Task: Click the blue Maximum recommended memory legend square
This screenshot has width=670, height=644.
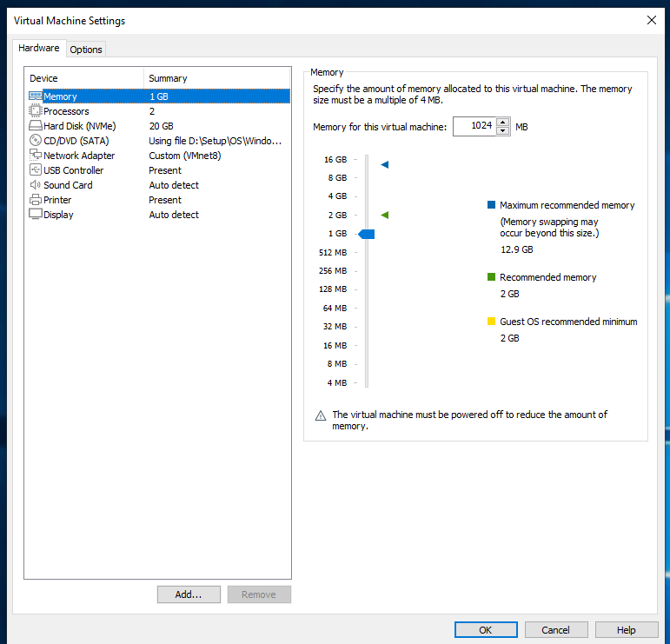Action: click(x=491, y=205)
